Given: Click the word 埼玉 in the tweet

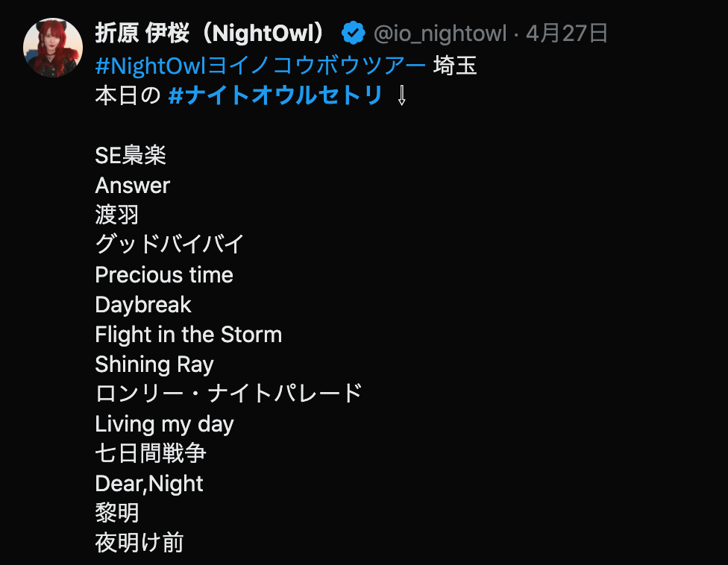Looking at the screenshot, I should (x=454, y=66).
